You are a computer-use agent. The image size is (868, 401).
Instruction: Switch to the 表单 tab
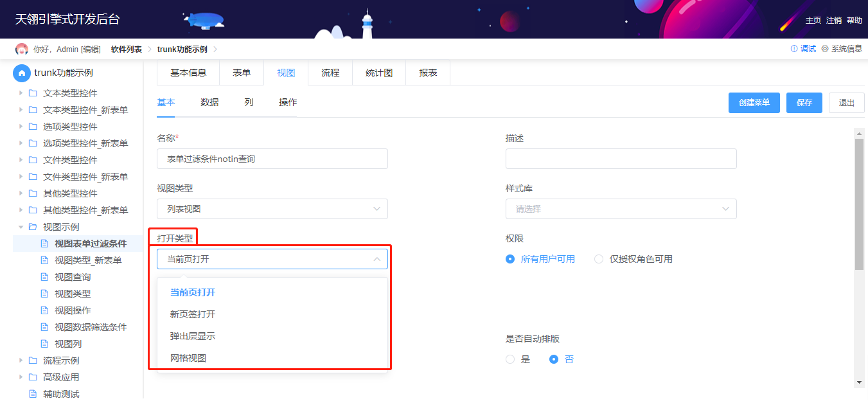pyautogui.click(x=242, y=73)
